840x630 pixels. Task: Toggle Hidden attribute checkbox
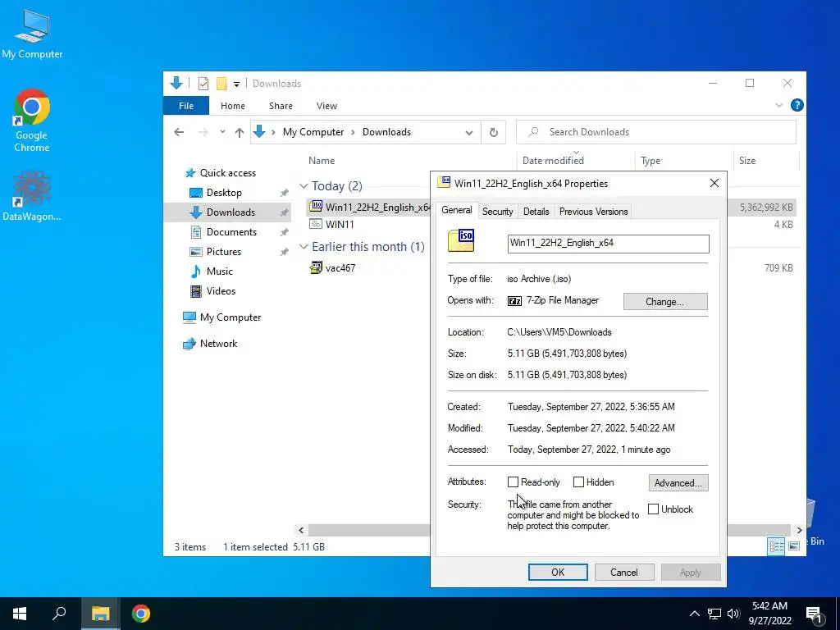pos(578,482)
